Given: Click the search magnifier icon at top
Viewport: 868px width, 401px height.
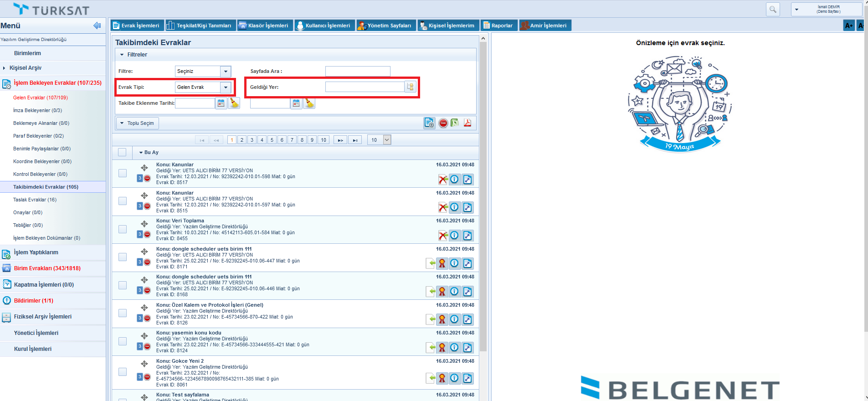Looking at the screenshot, I should coord(773,9).
